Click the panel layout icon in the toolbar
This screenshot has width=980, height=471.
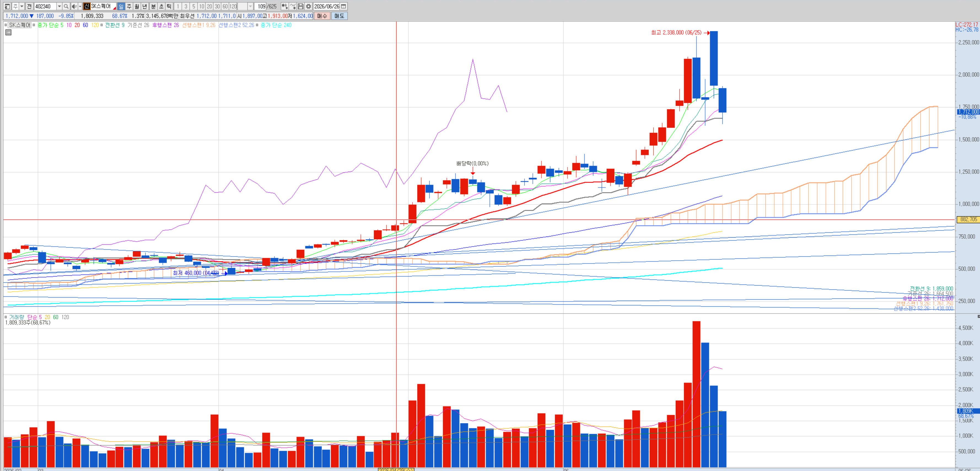(7, 6)
